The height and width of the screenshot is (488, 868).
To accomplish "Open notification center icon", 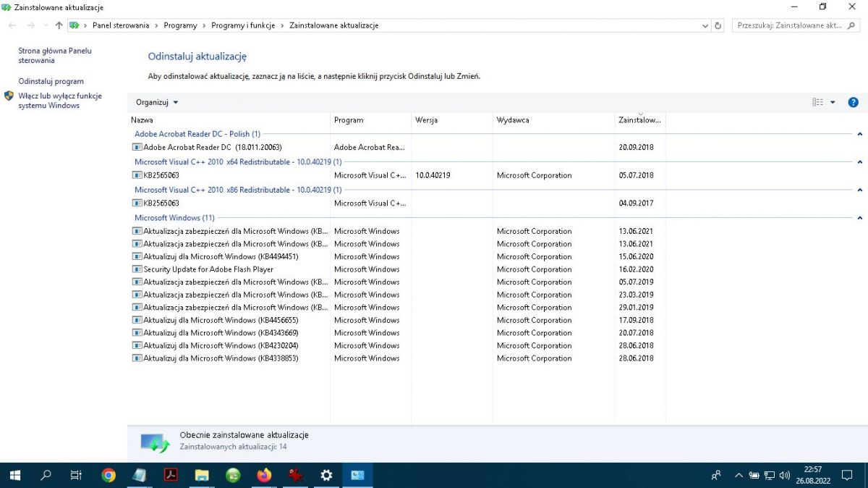I will coord(847,476).
